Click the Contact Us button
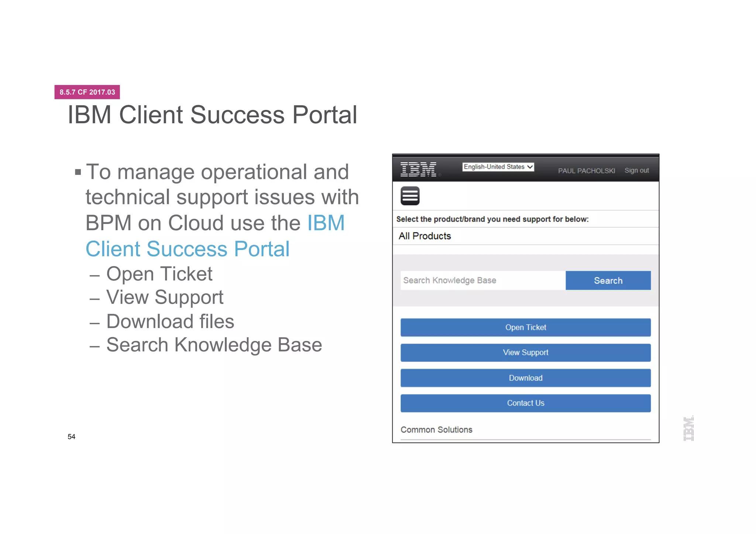Screen dimensions: 756x534 (526, 403)
